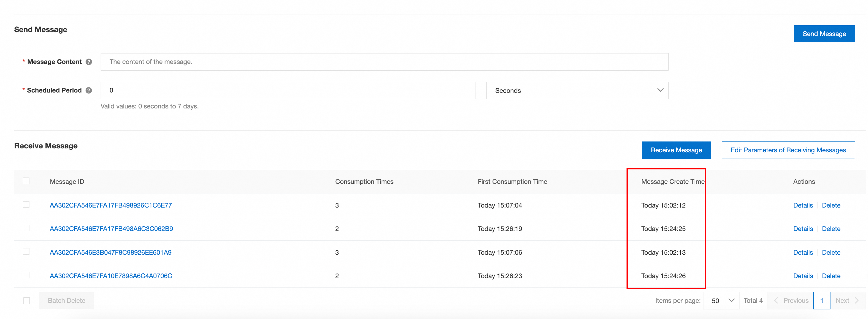This screenshot has height=319, width=868.
Task: Open the Seconds time unit dropdown
Action: click(x=577, y=90)
